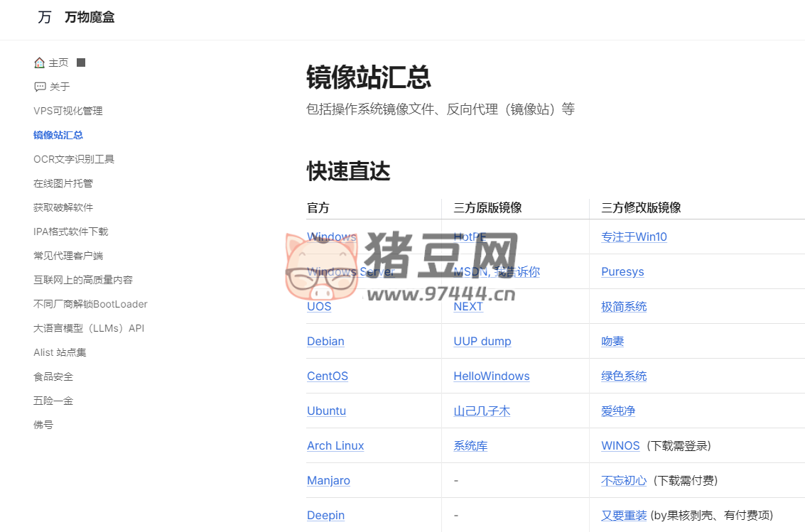This screenshot has height=532, width=805.
Task: Open 在线图片托管 in the sidebar
Action: [x=63, y=183]
